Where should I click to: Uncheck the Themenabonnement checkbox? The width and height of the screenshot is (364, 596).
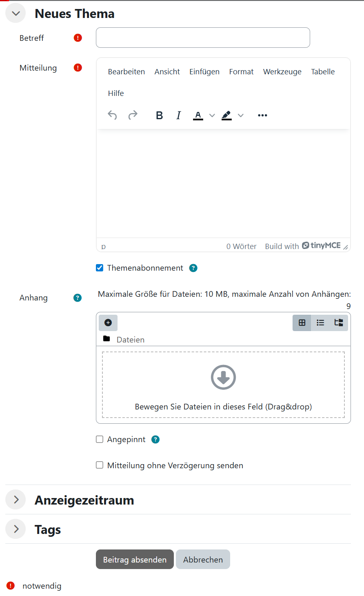click(100, 268)
